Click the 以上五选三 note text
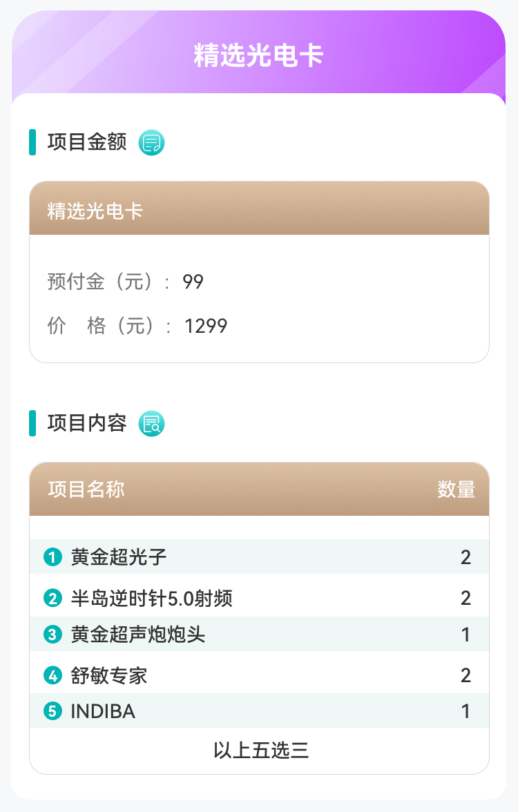 (x=260, y=750)
